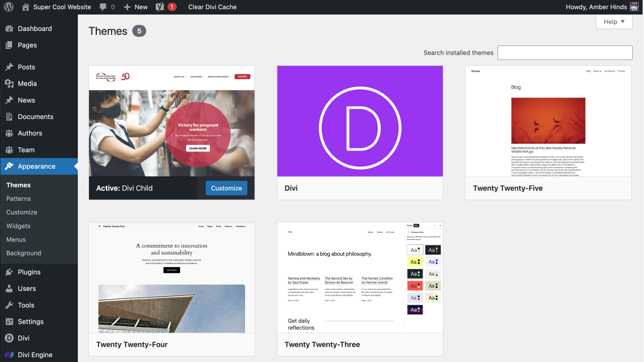Click the Divi Engine purple icon
The image size is (644, 362).
click(x=9, y=355)
